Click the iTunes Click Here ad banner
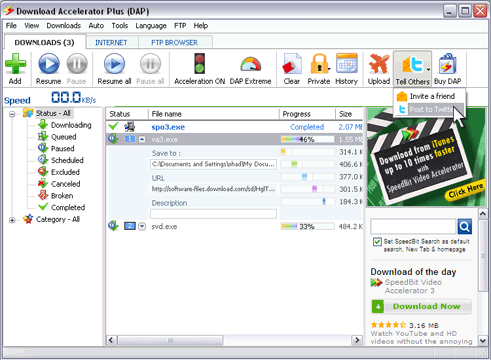Screen dimensions: 491x360 click(x=426, y=157)
